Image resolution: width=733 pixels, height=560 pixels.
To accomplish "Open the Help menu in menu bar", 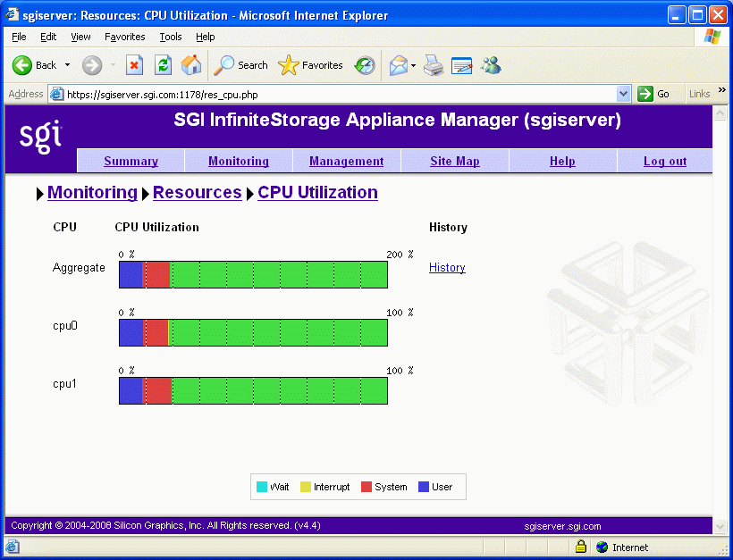I will 206,37.
